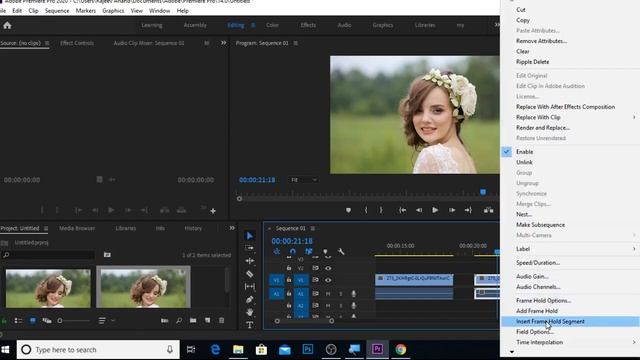
Task: Expand Time Interpolation submenu
Action: pyautogui.click(x=634, y=342)
